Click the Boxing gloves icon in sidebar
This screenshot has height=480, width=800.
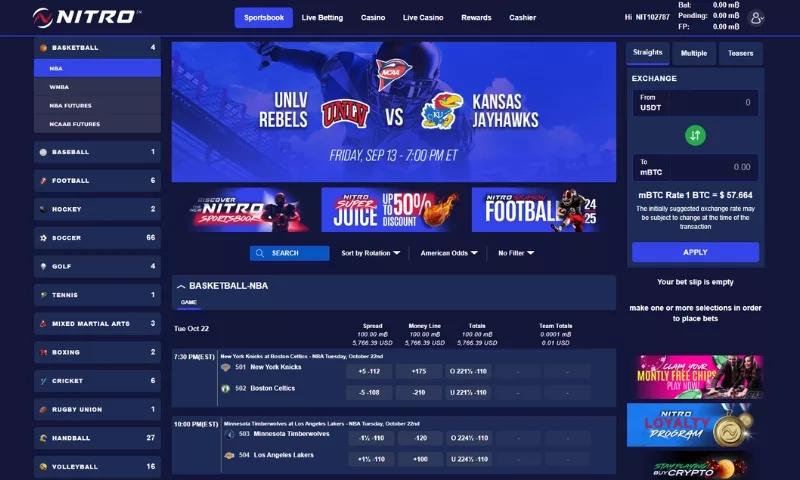(x=43, y=352)
